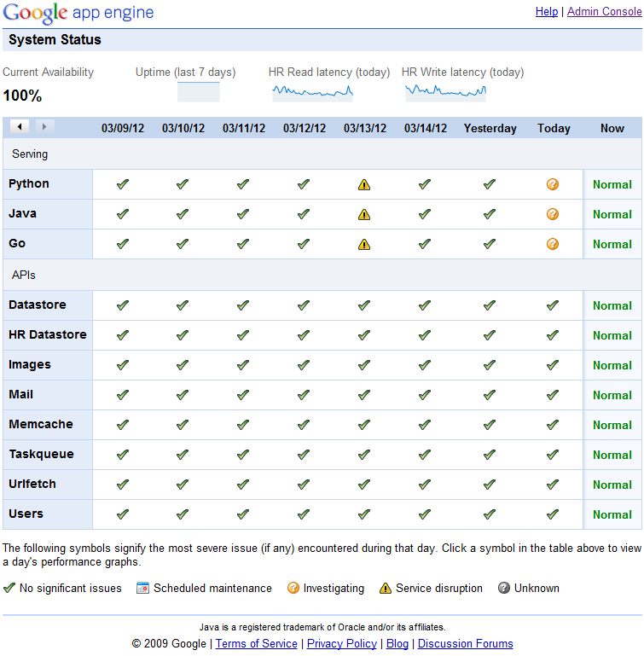This screenshot has width=644, height=656.
Task: Click Datastore checkmark for 03/09/12
Action: coord(122,305)
